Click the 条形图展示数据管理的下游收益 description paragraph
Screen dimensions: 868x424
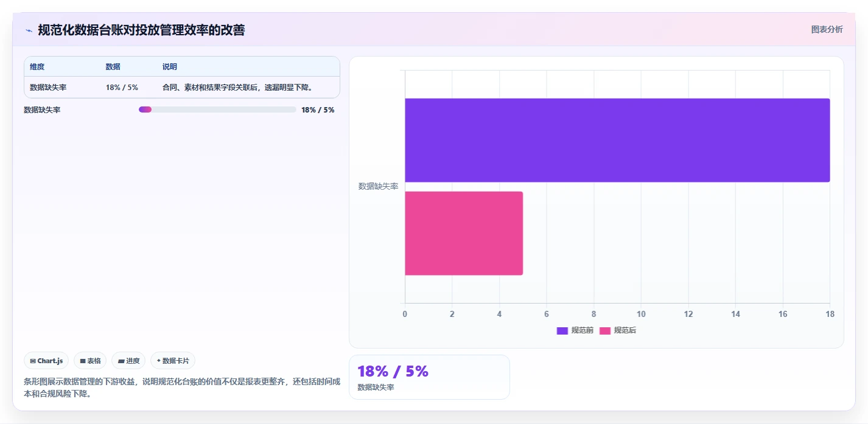pos(181,388)
